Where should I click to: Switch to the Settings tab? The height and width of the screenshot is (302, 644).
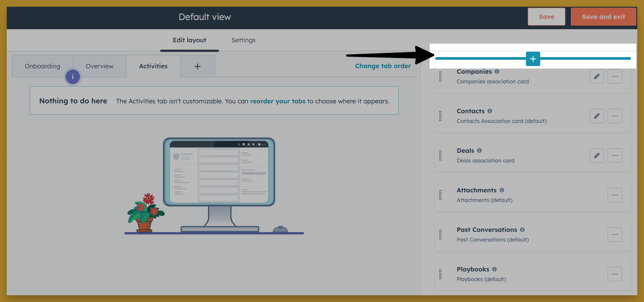tap(243, 40)
